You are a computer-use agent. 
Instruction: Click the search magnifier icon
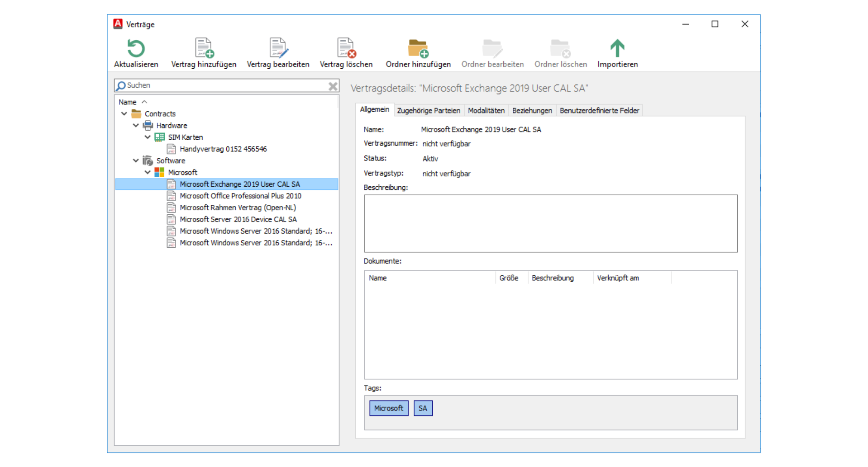tap(121, 85)
